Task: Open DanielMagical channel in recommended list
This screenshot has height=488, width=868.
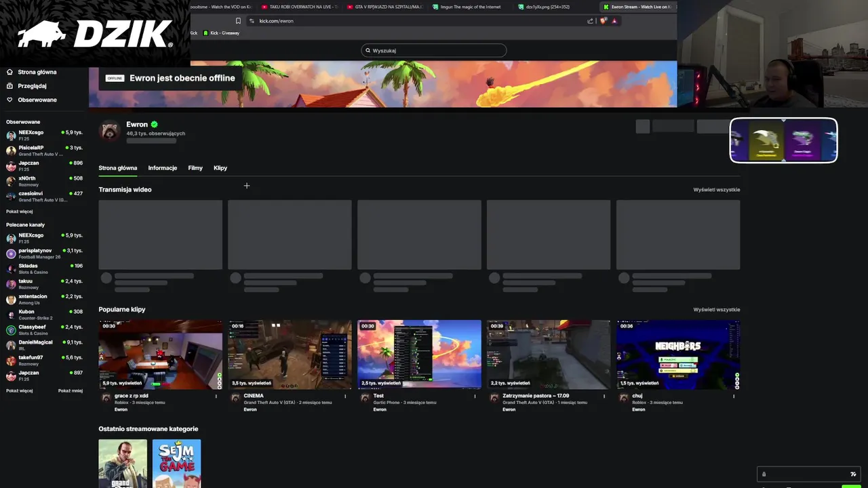Action: [44, 345]
